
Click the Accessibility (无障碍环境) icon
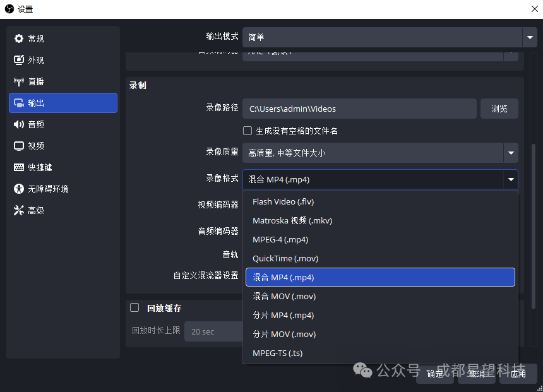(19, 189)
